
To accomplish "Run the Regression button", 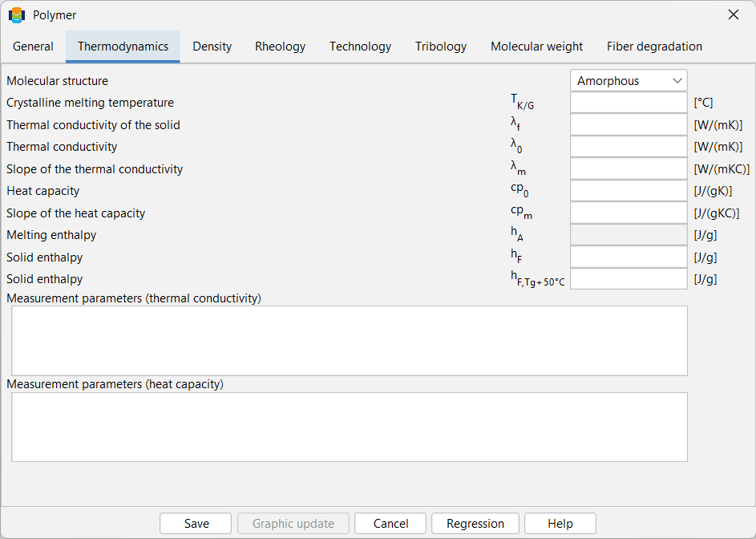I will [x=475, y=524].
